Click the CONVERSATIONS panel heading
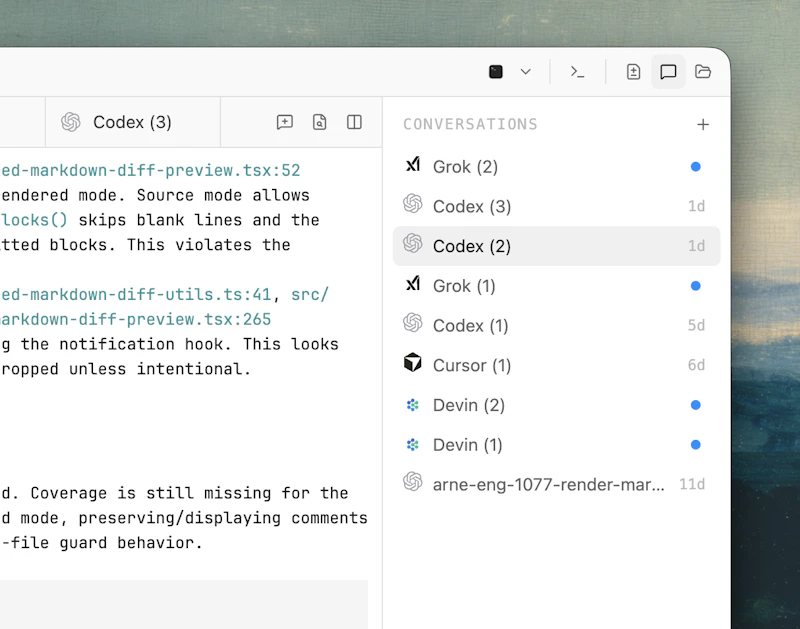800x629 pixels. point(470,124)
